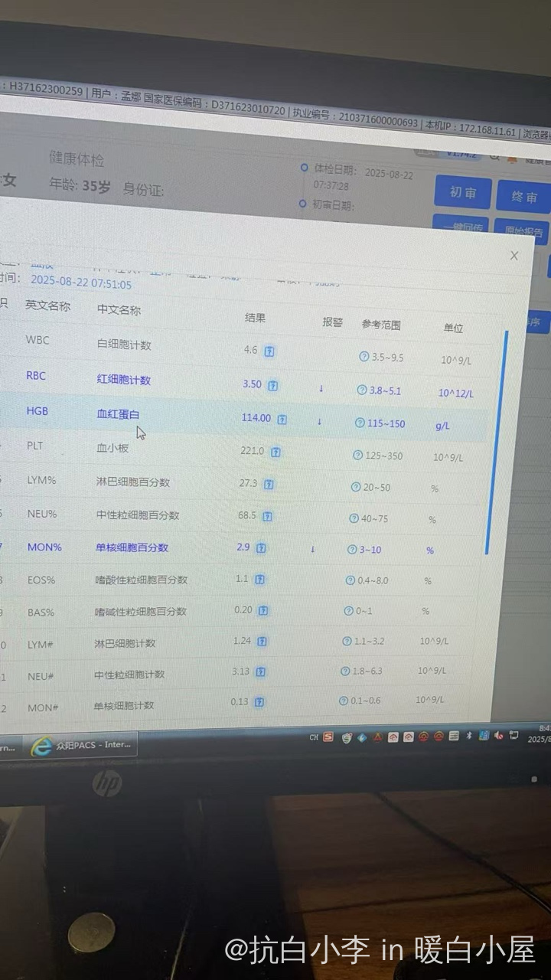The image size is (551, 980).
Task: Click the question circle before range 1.1~3.2
Action: (347, 641)
